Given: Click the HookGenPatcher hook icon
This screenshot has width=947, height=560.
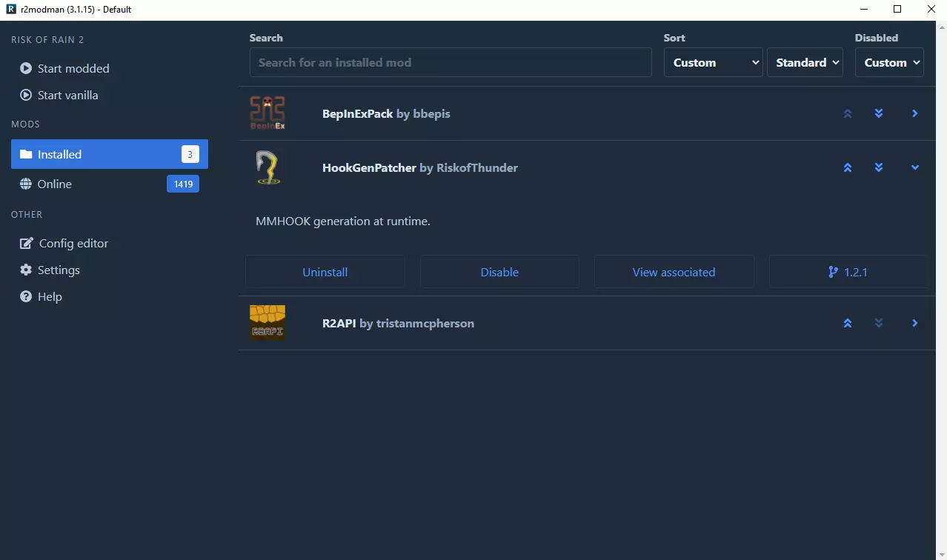Looking at the screenshot, I should (268, 167).
